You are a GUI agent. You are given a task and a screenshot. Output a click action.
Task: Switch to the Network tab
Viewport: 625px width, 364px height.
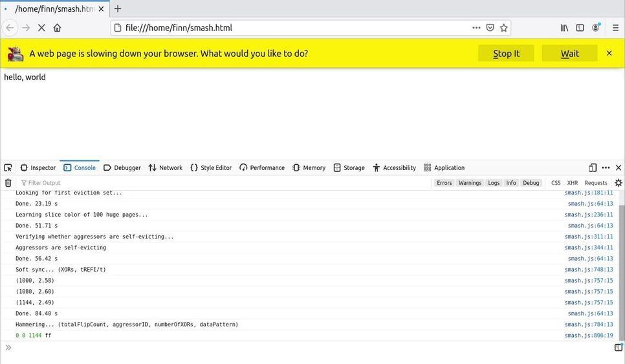166,167
